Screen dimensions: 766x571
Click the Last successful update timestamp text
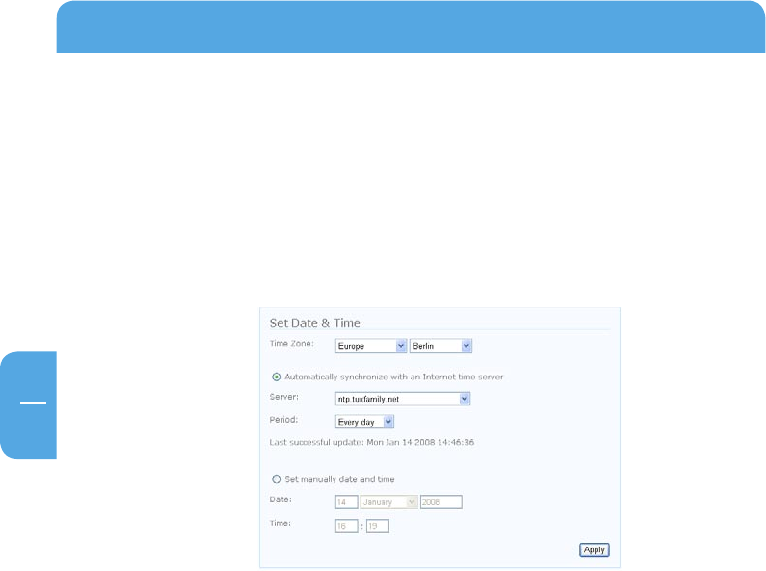(372, 442)
